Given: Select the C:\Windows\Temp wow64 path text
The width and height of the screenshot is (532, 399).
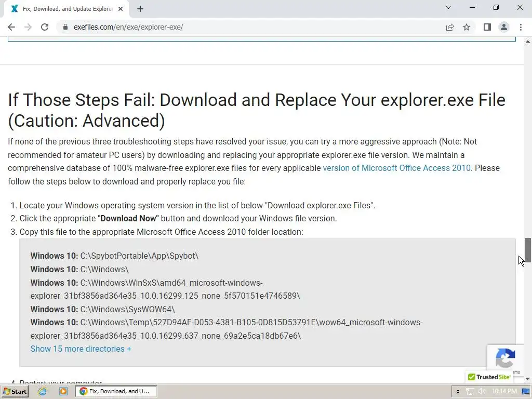Looking at the screenshot, I should (x=227, y=329).
